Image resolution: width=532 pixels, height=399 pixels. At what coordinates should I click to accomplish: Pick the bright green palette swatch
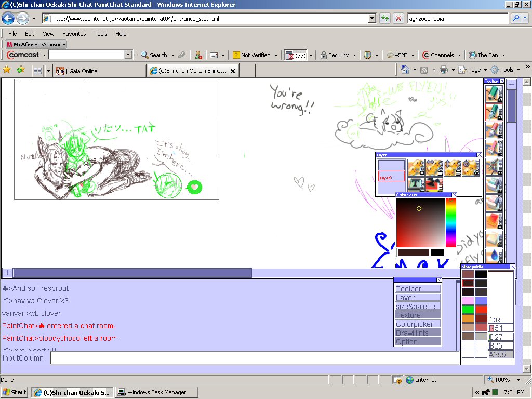[x=468, y=310]
